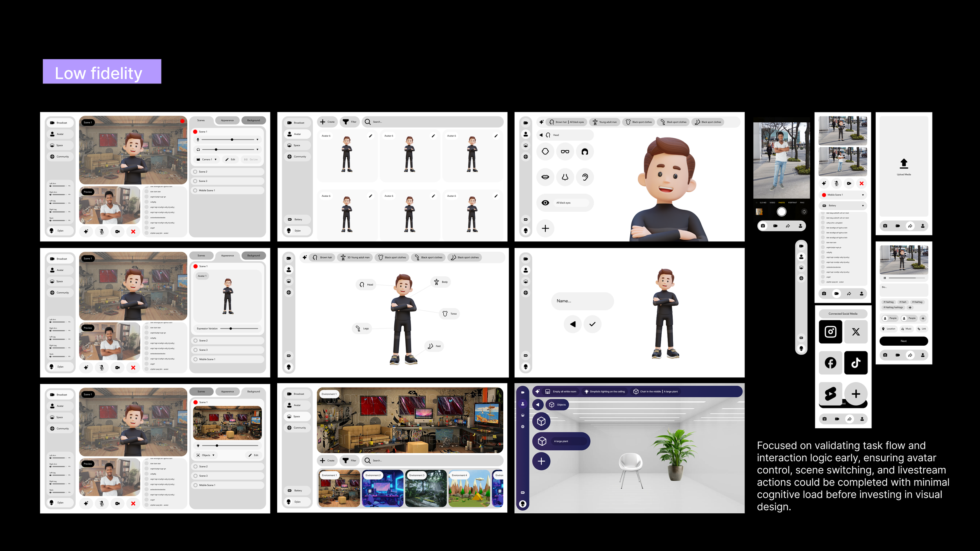Open the Battery dropdown with the arrow
980x551 pixels.
(x=862, y=206)
